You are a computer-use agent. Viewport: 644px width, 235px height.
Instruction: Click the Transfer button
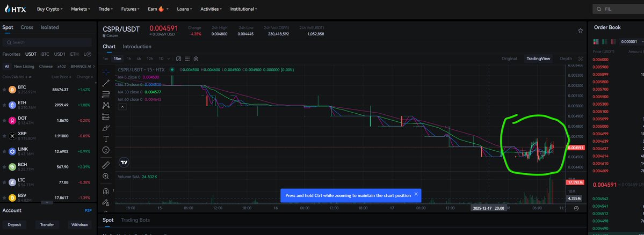tap(47, 225)
